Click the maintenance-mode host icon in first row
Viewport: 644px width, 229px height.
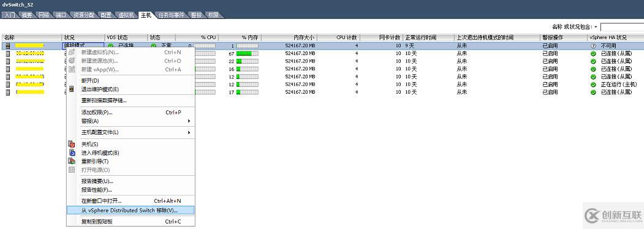click(x=8, y=45)
